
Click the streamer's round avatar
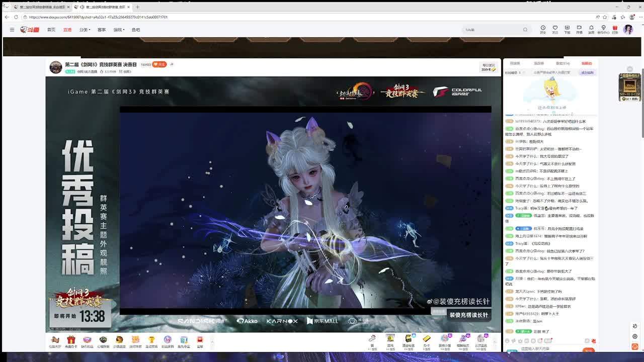pyautogui.click(x=56, y=67)
